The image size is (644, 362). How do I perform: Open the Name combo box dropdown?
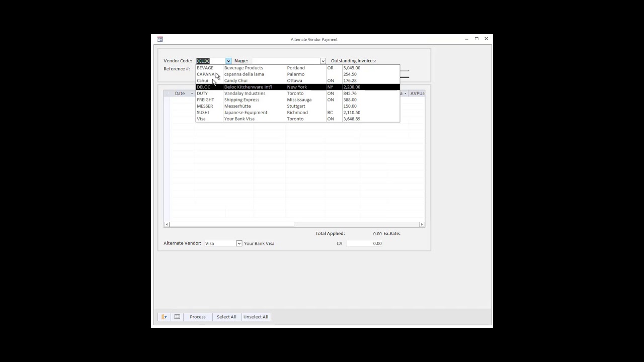click(323, 61)
